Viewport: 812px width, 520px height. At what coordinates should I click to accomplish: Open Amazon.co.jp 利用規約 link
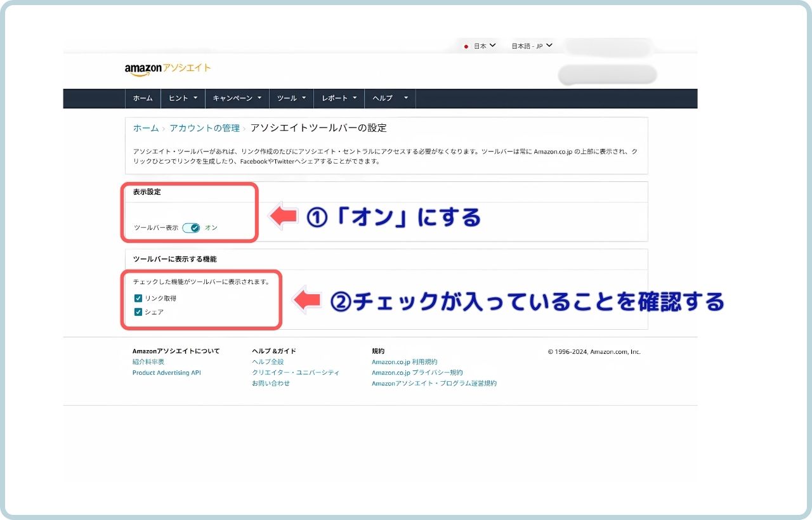(x=404, y=361)
